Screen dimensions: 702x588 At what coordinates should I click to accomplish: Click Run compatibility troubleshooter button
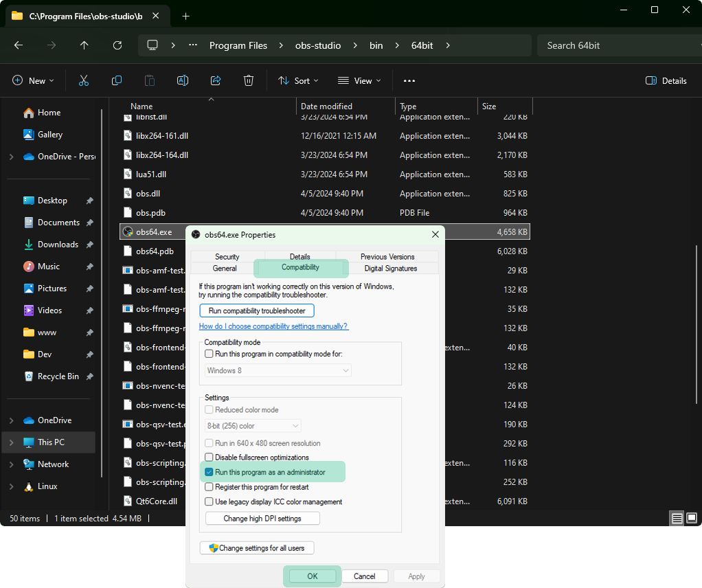pos(257,311)
